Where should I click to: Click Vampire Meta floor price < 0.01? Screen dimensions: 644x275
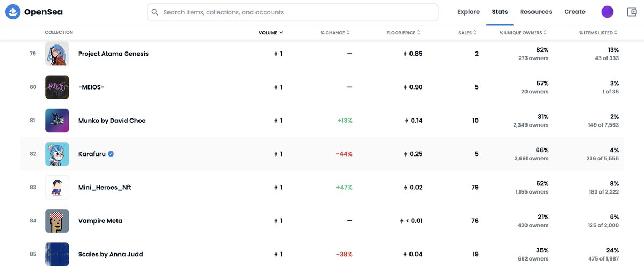[x=411, y=221]
